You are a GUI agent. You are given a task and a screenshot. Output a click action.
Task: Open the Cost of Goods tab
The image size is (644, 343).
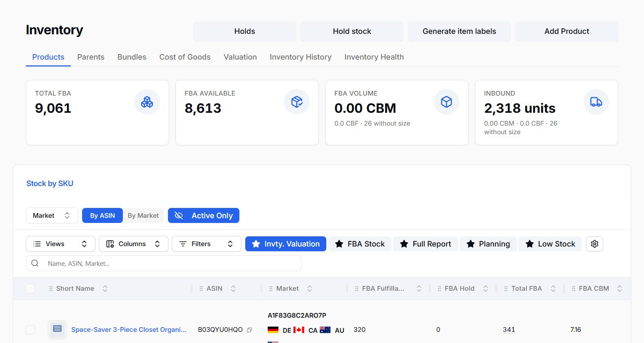tap(185, 57)
